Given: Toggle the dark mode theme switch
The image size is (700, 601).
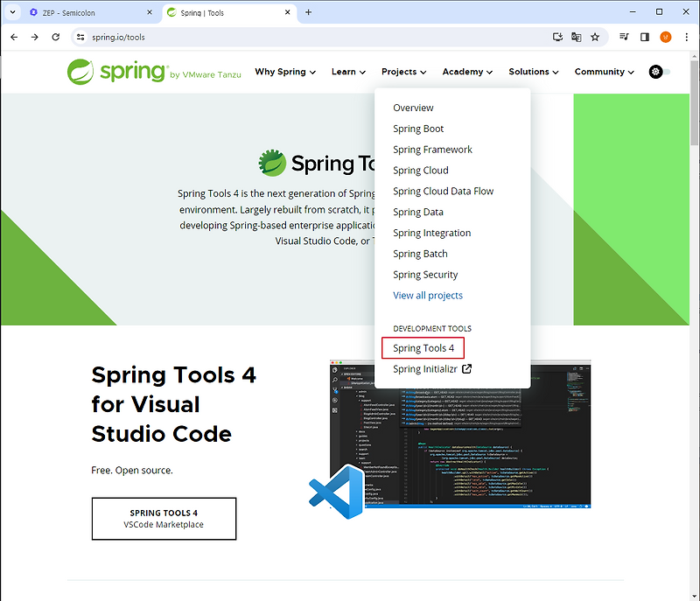Looking at the screenshot, I should (x=660, y=72).
